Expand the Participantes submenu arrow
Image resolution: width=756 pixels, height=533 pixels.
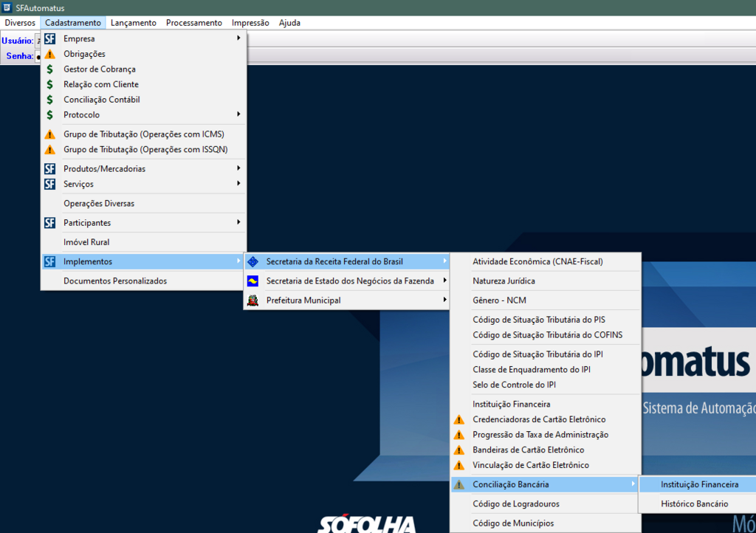(238, 222)
